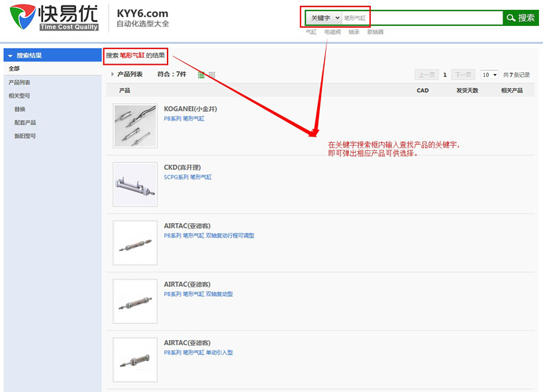Click the 气缸 suggested keyword link

(311, 32)
